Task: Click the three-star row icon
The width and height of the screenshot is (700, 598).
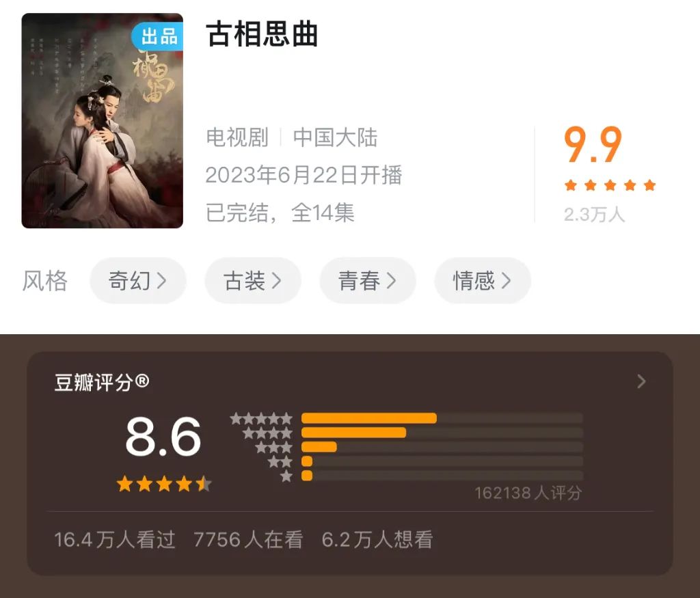Action: [x=273, y=448]
